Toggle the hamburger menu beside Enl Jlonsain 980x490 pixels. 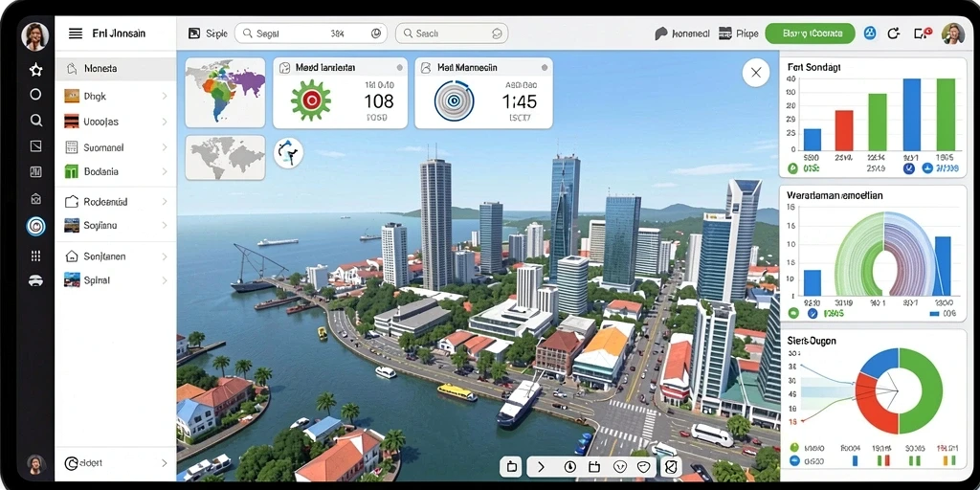tap(76, 33)
